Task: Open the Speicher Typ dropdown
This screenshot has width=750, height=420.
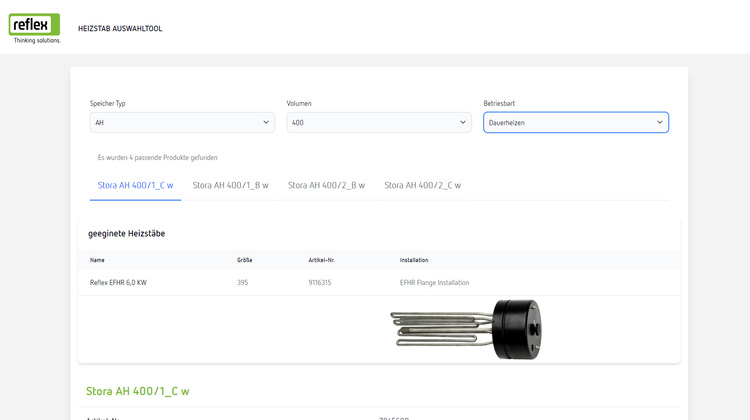Action: (x=182, y=122)
